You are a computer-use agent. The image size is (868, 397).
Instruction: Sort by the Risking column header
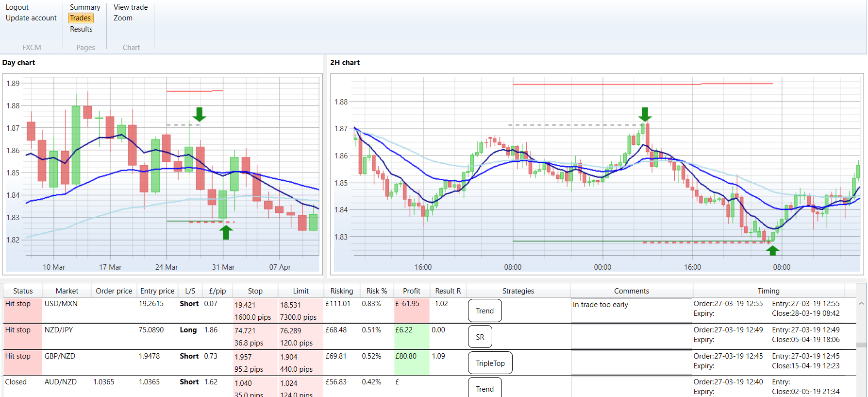click(342, 291)
